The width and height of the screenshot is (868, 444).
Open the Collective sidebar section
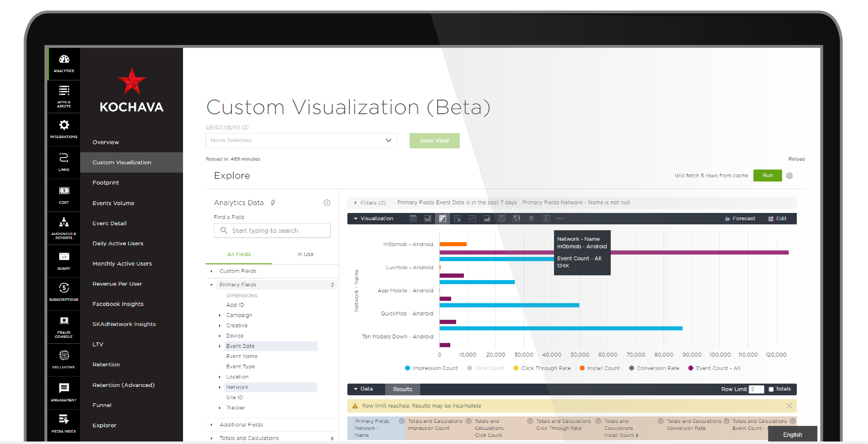(x=64, y=360)
